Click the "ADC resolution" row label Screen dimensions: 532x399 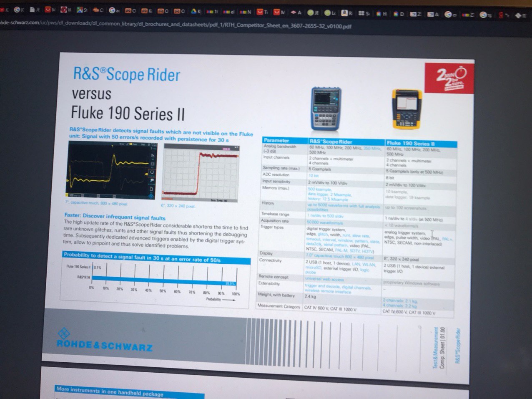(276, 174)
